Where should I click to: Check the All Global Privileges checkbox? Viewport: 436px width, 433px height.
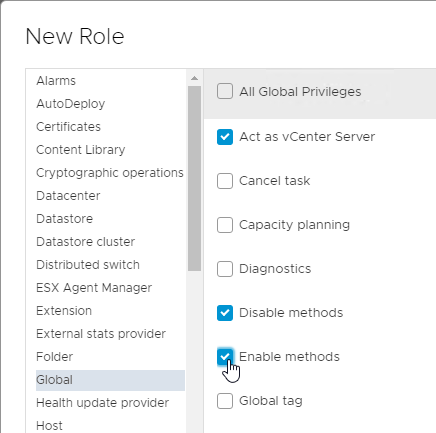pyautogui.click(x=225, y=91)
